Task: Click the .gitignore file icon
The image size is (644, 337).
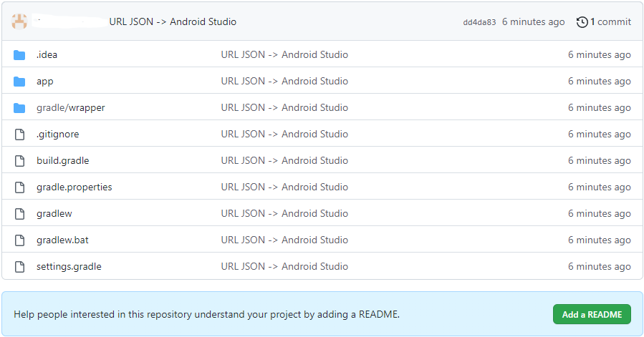Action: tap(19, 135)
